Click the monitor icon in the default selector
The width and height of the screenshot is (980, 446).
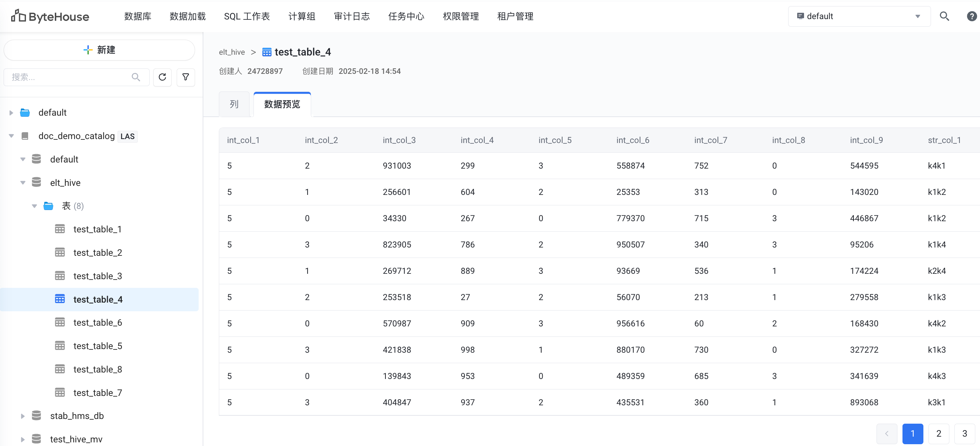pos(800,16)
